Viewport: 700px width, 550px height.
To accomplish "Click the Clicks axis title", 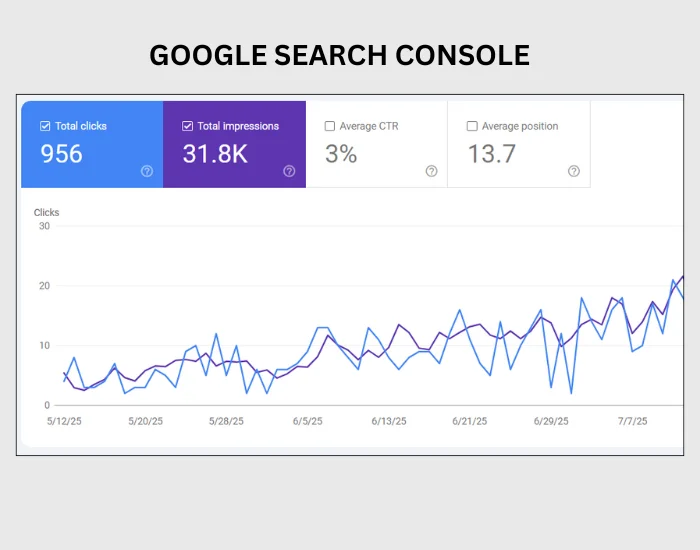I will pyautogui.click(x=46, y=212).
